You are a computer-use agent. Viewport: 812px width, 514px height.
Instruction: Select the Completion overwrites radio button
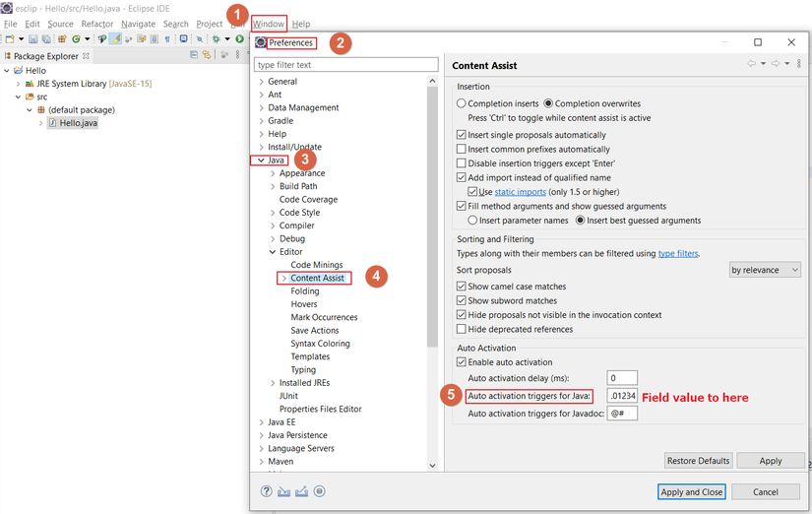click(x=548, y=103)
